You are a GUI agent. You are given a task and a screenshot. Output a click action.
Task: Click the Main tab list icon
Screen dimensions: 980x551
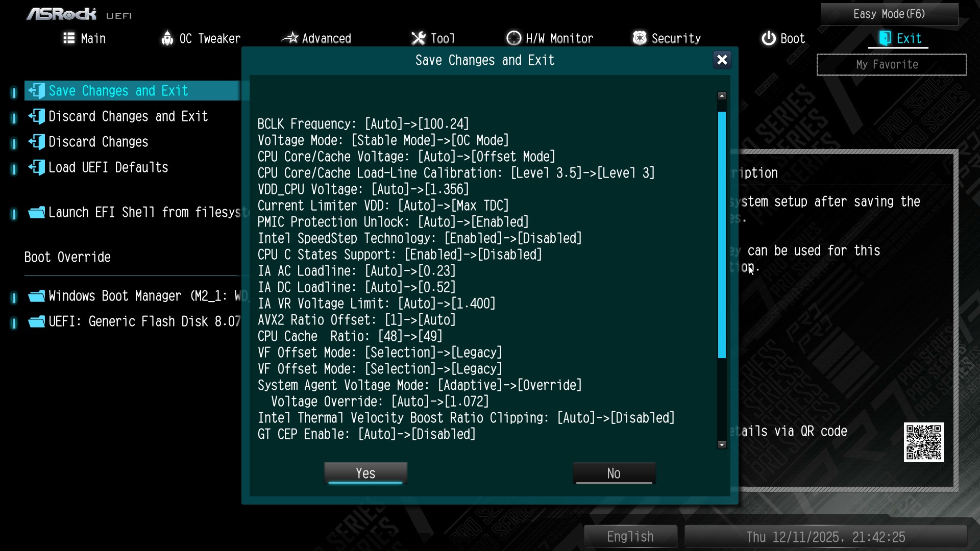[69, 38]
